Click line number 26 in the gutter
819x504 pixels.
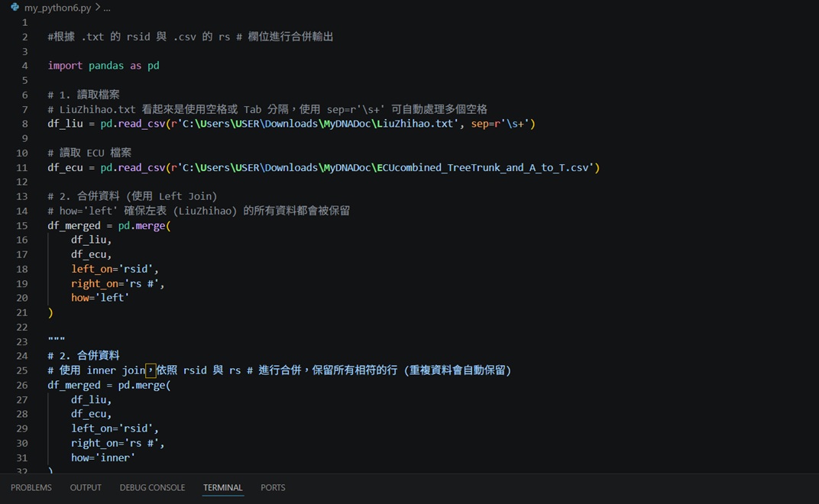(22, 385)
